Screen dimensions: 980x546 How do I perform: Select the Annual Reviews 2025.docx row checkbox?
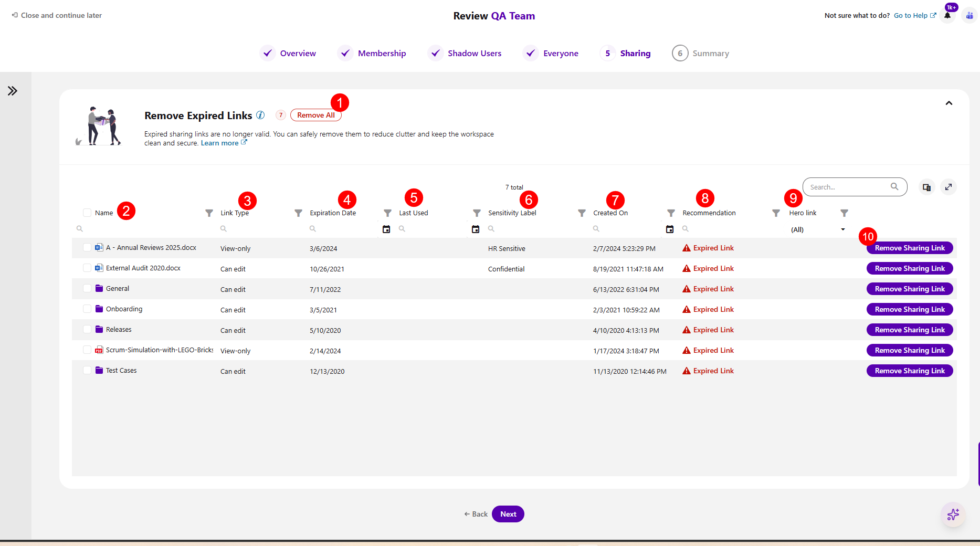pyautogui.click(x=87, y=247)
